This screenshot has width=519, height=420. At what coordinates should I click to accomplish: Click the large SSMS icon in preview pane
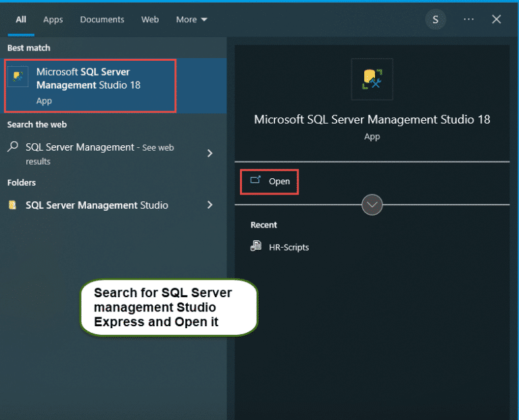click(372, 79)
